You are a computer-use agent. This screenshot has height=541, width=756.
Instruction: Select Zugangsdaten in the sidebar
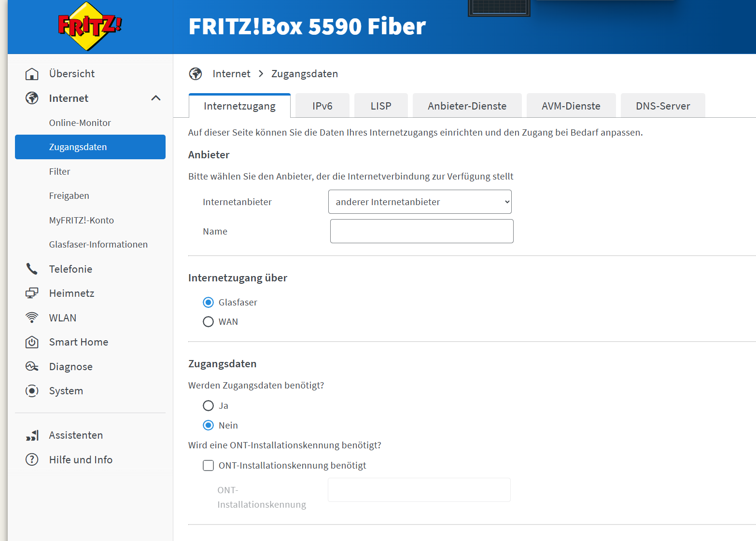tap(90, 147)
